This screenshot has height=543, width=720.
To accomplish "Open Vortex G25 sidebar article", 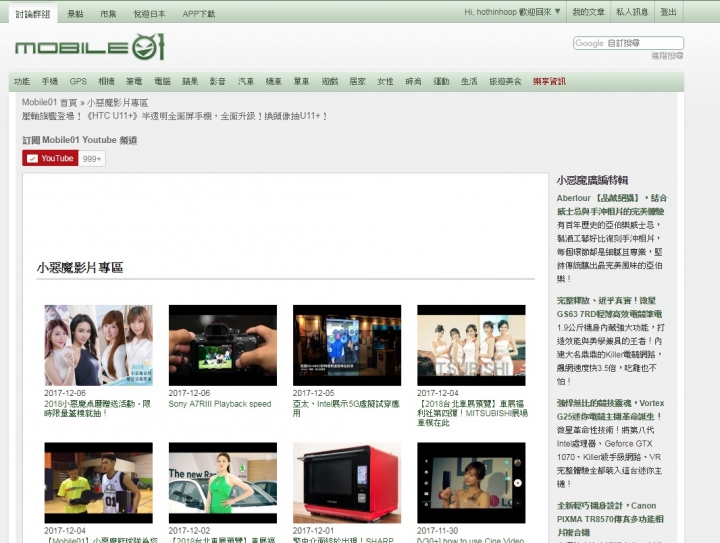I will pos(610,409).
